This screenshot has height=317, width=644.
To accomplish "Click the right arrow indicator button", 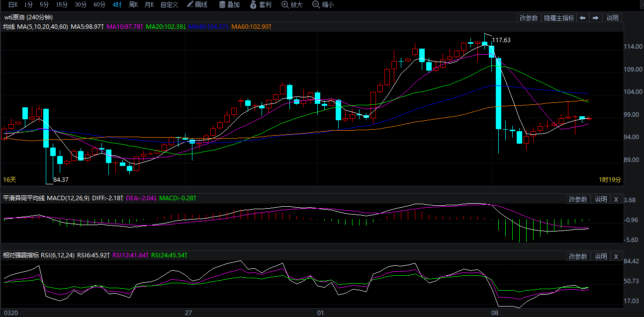I will click(x=595, y=18).
